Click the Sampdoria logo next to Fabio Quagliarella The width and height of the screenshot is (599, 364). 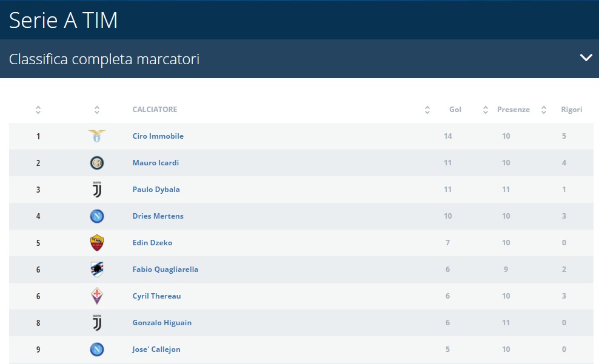[x=97, y=270]
